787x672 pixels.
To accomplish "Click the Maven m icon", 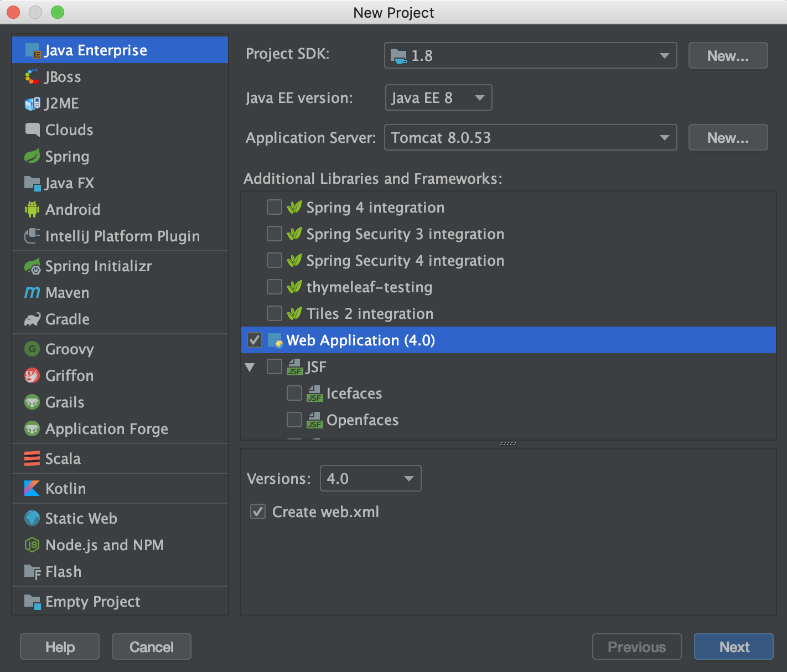I will [x=32, y=293].
